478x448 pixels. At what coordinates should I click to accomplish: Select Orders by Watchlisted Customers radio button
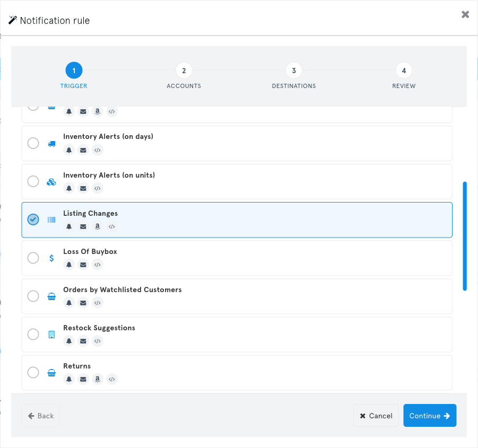pos(33,296)
